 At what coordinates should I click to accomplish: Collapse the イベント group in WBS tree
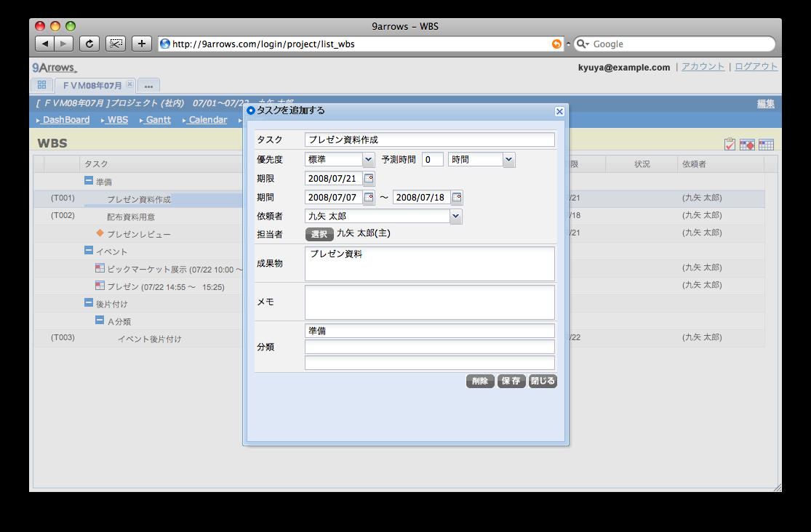point(89,251)
